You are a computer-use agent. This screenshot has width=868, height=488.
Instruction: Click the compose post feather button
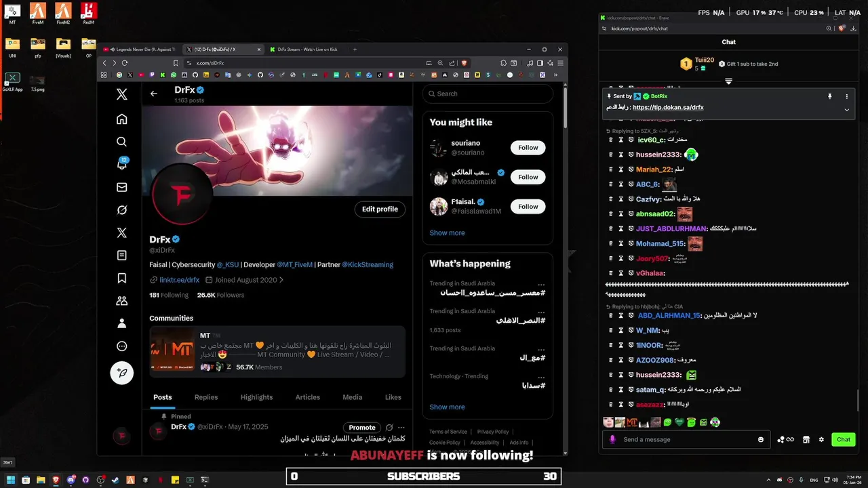[x=122, y=373]
